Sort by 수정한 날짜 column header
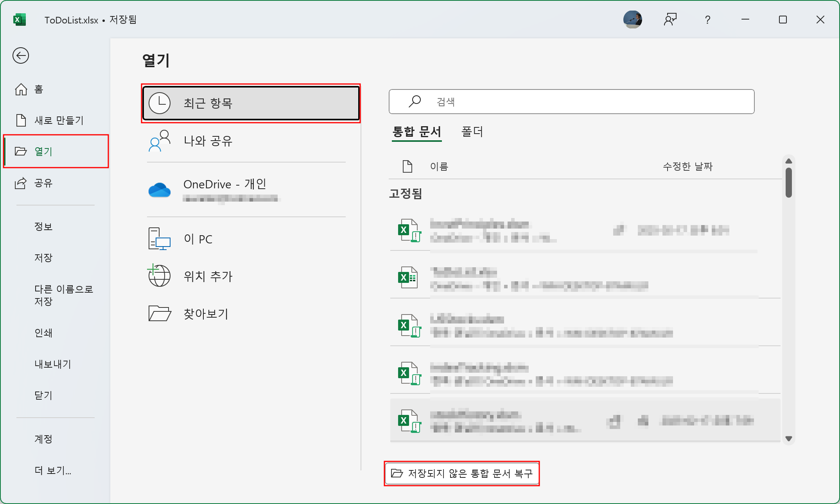Viewport: 840px width, 504px height. pyautogui.click(x=687, y=166)
